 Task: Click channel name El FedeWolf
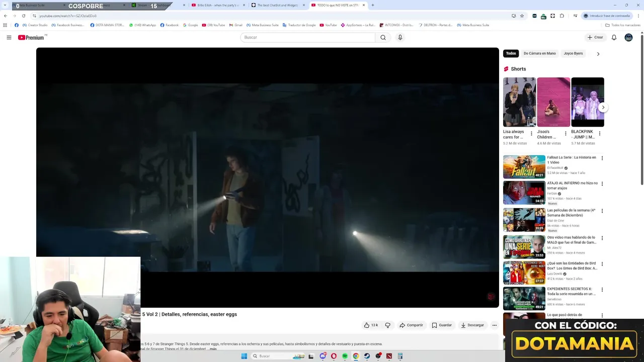[x=555, y=168]
